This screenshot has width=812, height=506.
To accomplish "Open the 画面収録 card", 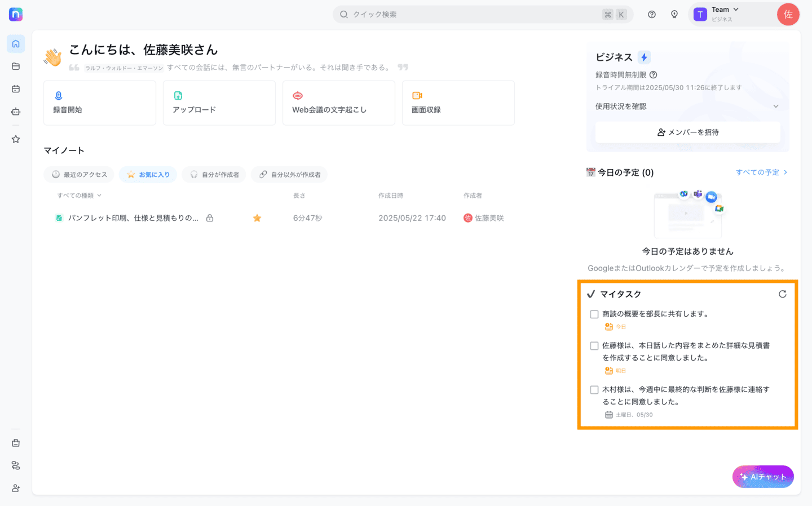I will coord(458,103).
